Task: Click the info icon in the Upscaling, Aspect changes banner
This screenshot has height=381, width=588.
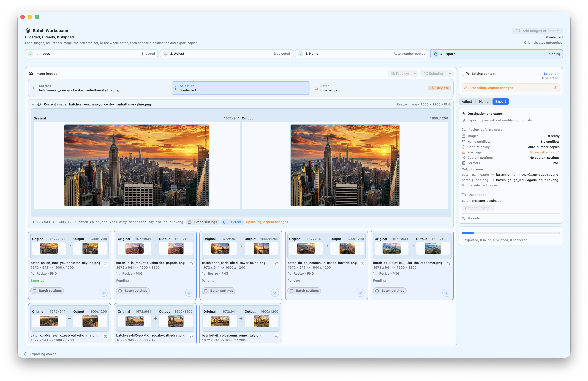Action: coord(555,88)
